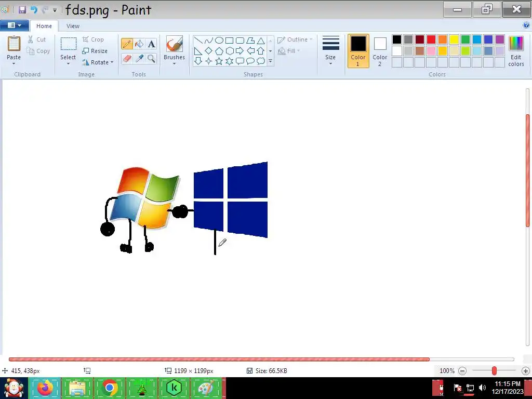Open File Explorer from the taskbar
This screenshot has width=532, height=399.
point(77,388)
